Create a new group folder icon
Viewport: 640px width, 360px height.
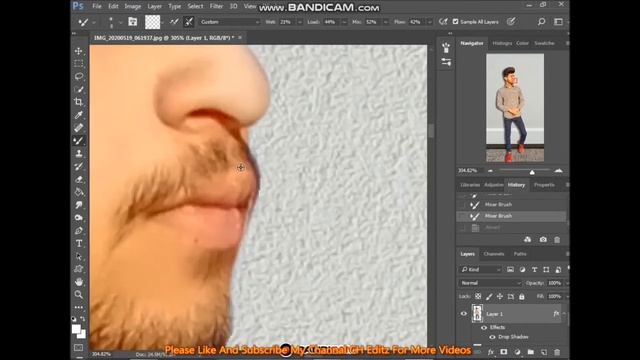pyautogui.click(x=531, y=352)
